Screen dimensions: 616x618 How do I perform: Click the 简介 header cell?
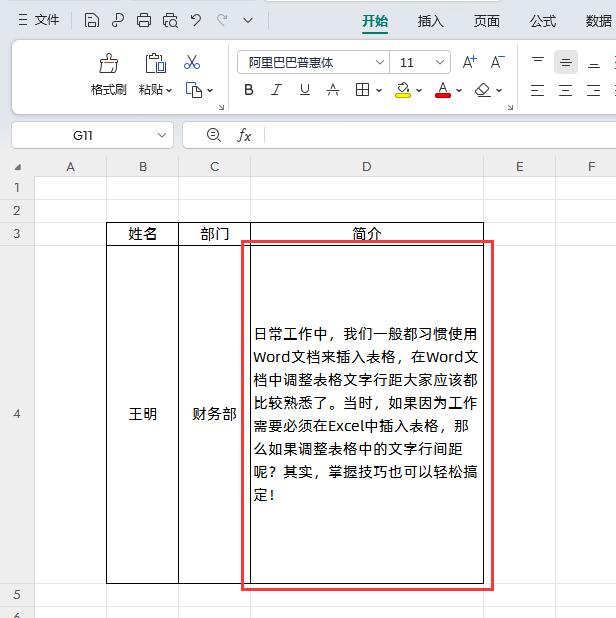coord(367,234)
